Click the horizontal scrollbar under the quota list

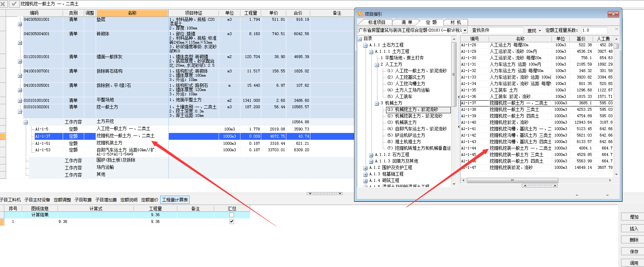(x=536, y=180)
